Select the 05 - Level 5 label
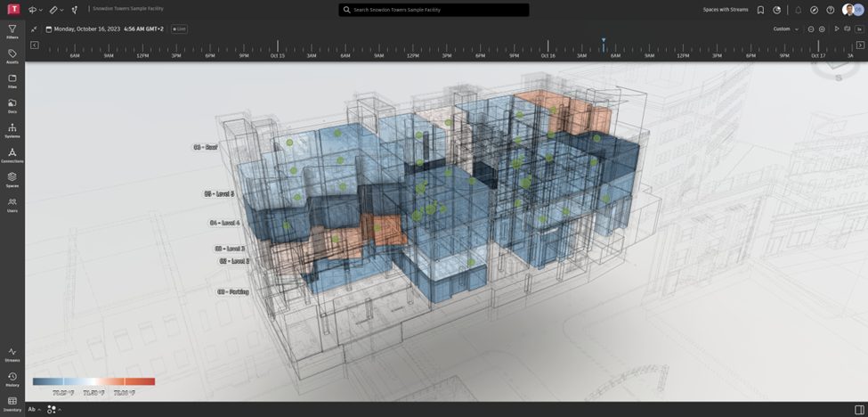The height and width of the screenshot is (417, 868). coord(219,194)
